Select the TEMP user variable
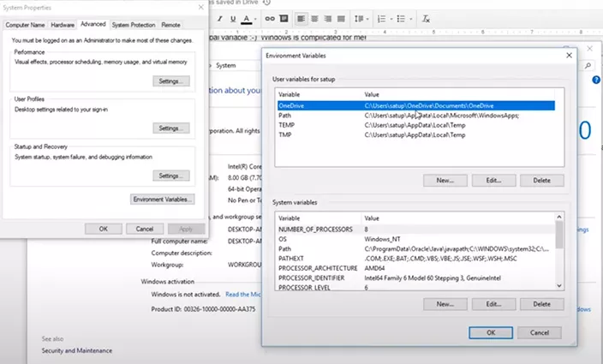The height and width of the screenshot is (364, 603). 416,125
